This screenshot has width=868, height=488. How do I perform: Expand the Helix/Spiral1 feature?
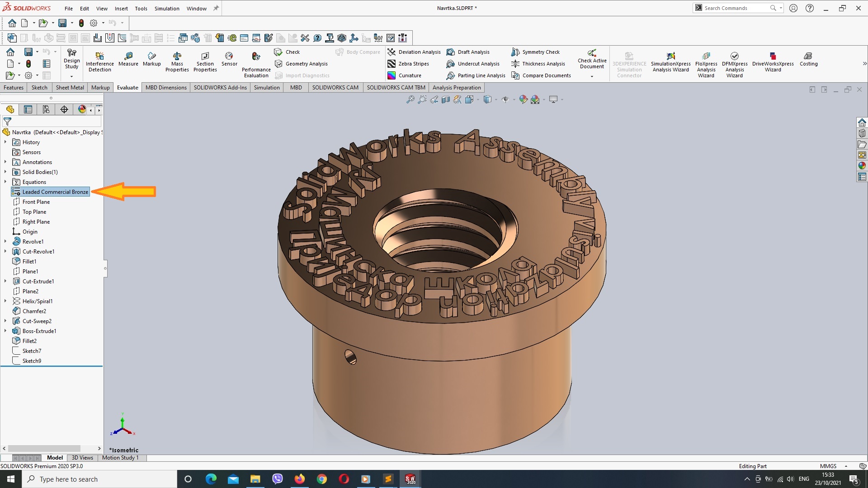click(x=5, y=301)
